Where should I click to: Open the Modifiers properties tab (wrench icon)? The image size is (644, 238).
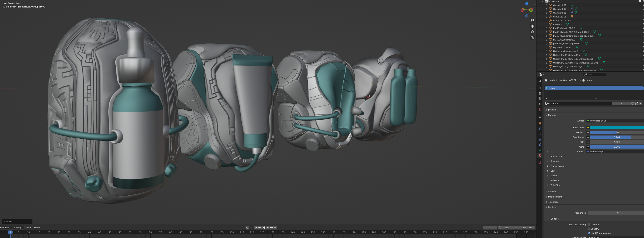pos(540,129)
